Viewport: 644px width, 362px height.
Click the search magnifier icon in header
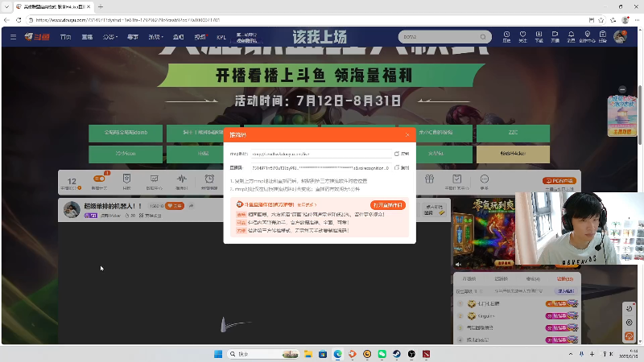483,37
